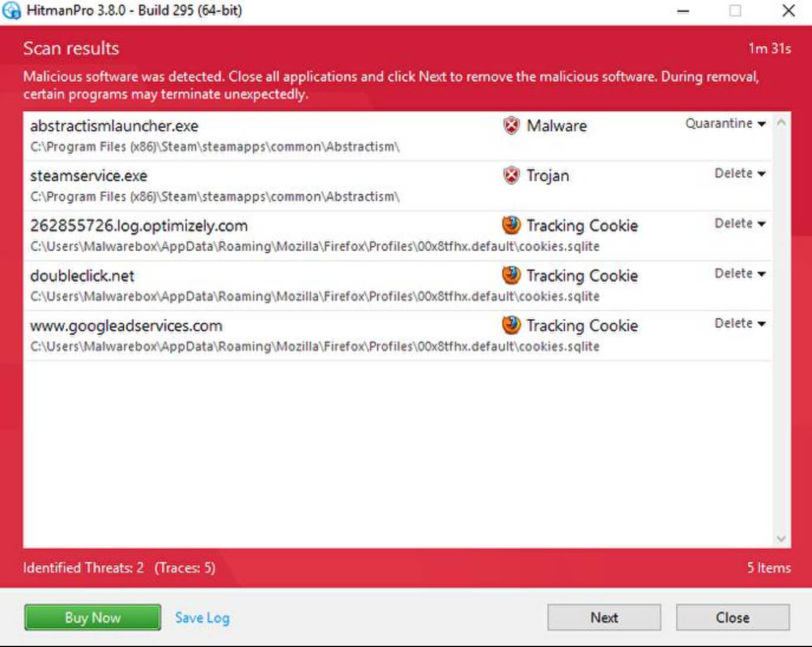Click the 1m 31s scan time
Screen dimensions: 812x647
pyautogui.click(x=769, y=48)
